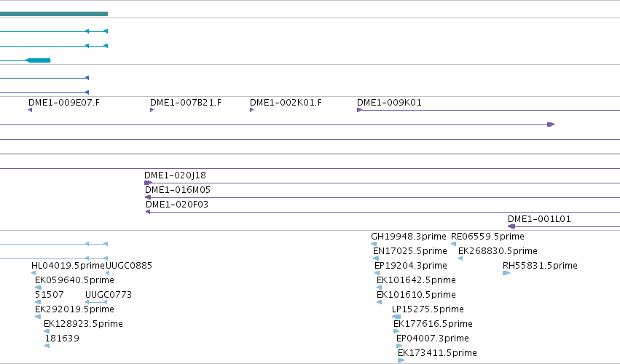Click the EK101642.5prime EST label
The image size is (620, 364).
click(x=416, y=280)
